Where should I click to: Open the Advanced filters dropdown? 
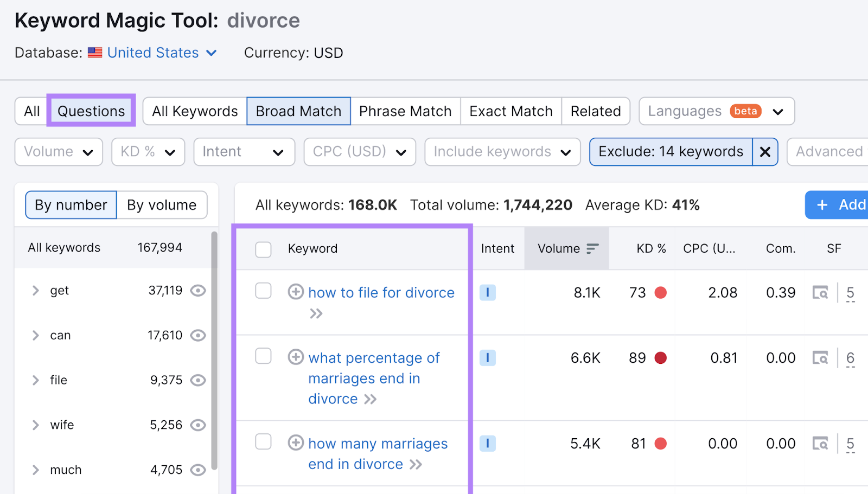point(828,152)
